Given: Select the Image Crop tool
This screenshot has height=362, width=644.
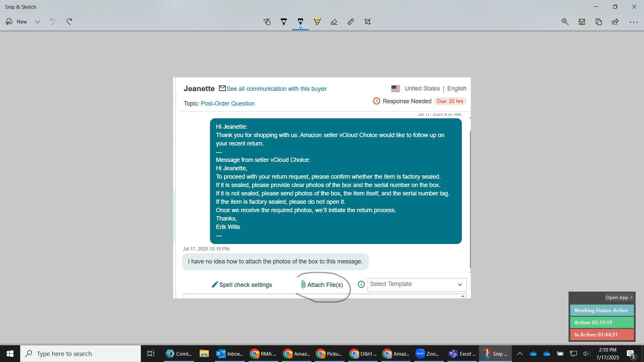Looking at the screenshot, I should click(x=368, y=22).
